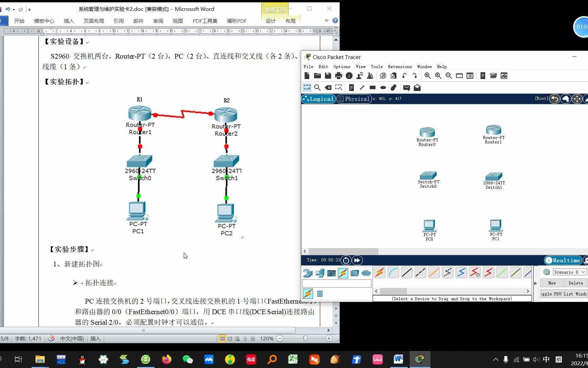Click the power cycle devices button
The width and height of the screenshot is (588, 368).
(346, 260)
